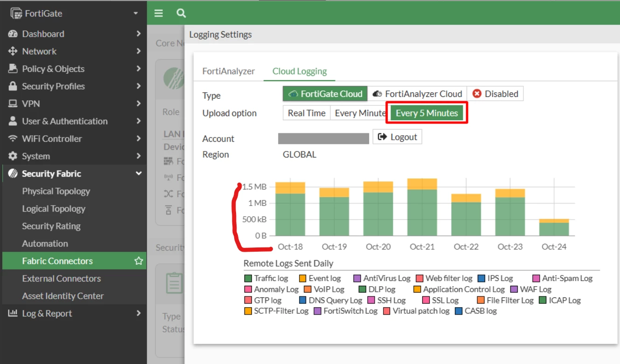Viewport: 620px width, 364px height.
Task: Click the Network arrows icon
Action: pos(13,51)
